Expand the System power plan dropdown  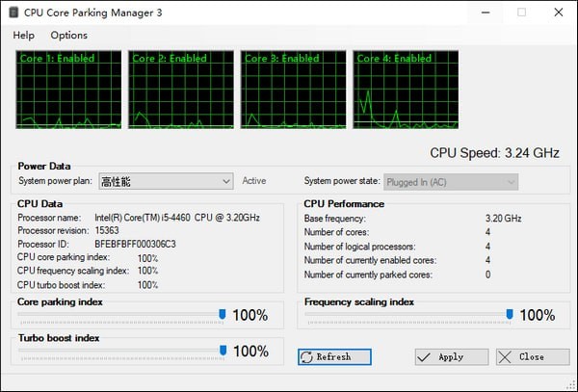(x=225, y=181)
